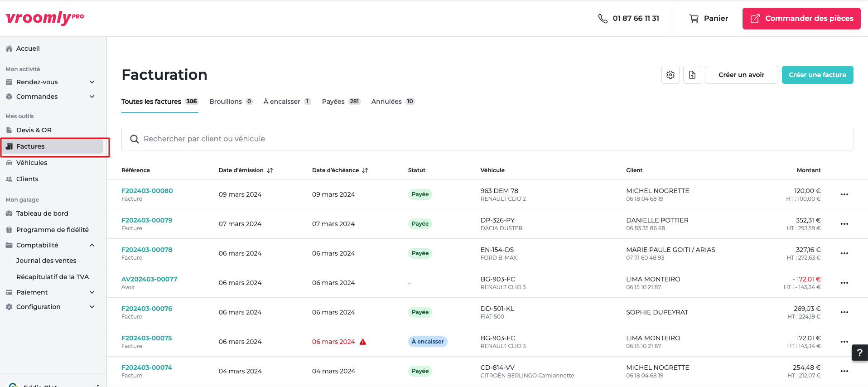868x387 pixels.
Task: Open the Panier cart icon
Action: coord(694,19)
